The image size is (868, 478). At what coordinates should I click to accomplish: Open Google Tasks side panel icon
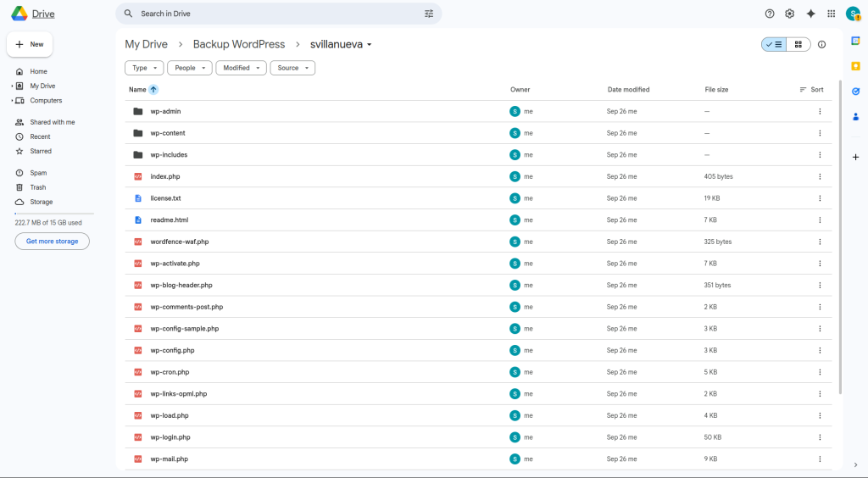click(856, 92)
